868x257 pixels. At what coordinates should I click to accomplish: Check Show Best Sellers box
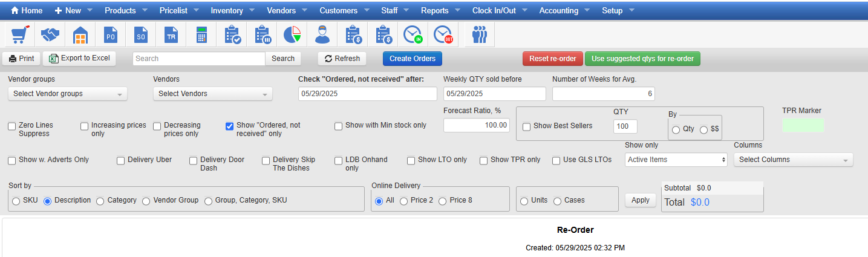[x=526, y=126]
